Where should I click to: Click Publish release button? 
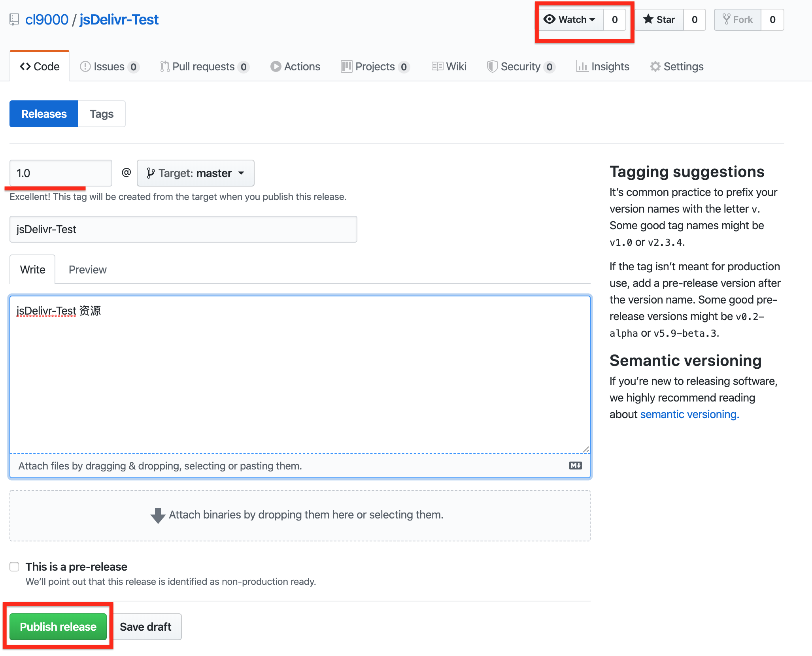tap(58, 627)
